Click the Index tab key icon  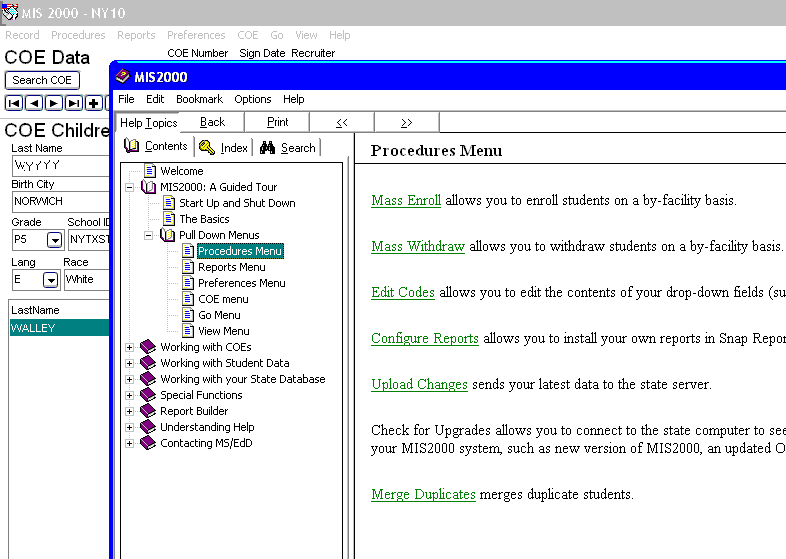pyautogui.click(x=207, y=147)
